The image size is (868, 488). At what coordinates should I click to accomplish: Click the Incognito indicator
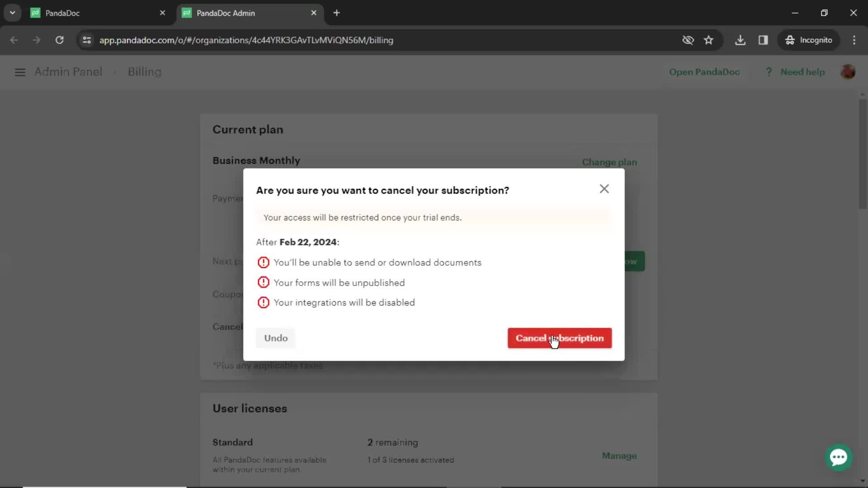[x=808, y=40]
